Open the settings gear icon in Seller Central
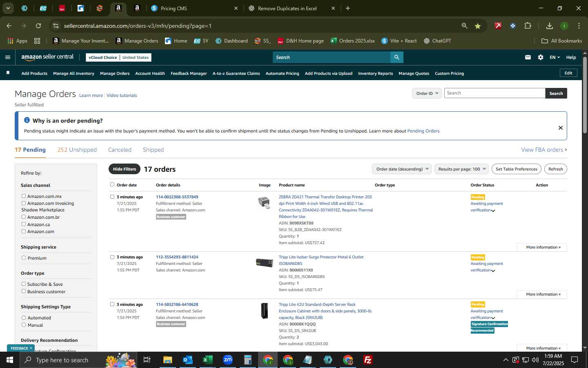This screenshot has height=368, width=588. click(x=541, y=57)
